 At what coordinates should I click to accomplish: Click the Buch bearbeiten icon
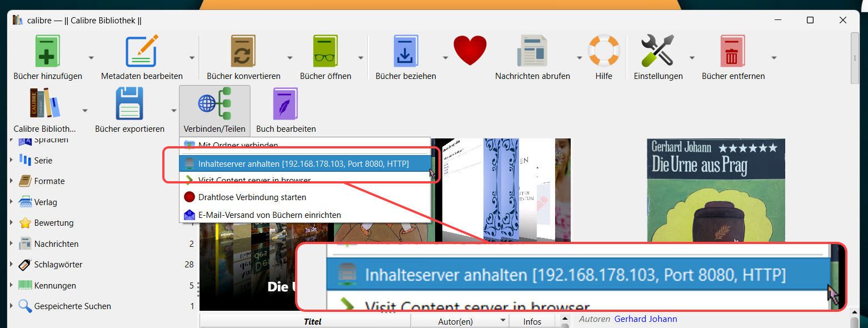click(x=286, y=105)
